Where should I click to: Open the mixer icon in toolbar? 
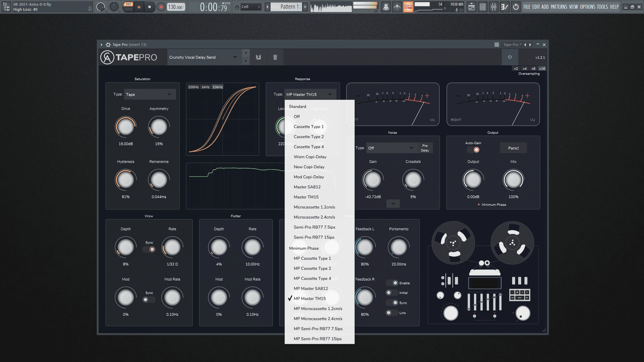[494, 7]
